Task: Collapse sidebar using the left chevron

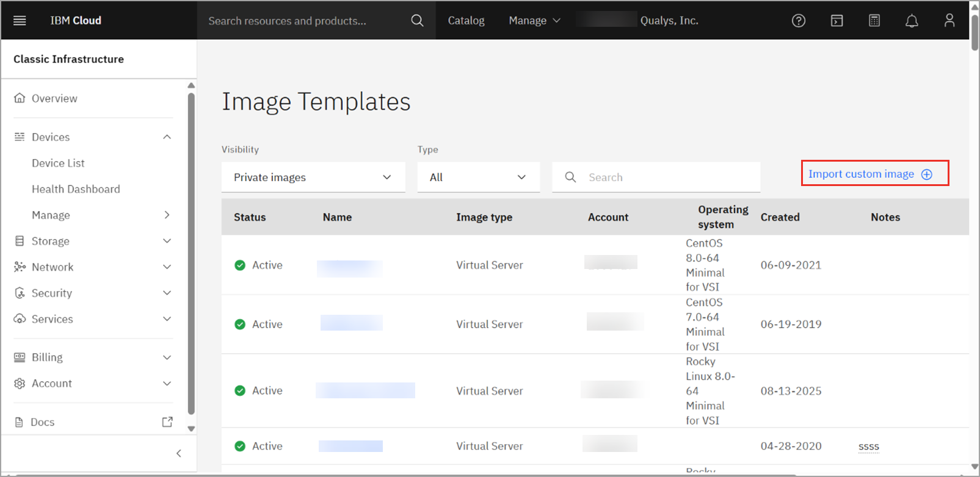Action: pyautogui.click(x=179, y=453)
